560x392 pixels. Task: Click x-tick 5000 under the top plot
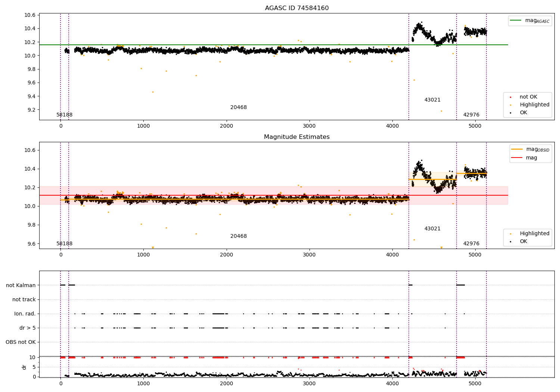point(475,126)
